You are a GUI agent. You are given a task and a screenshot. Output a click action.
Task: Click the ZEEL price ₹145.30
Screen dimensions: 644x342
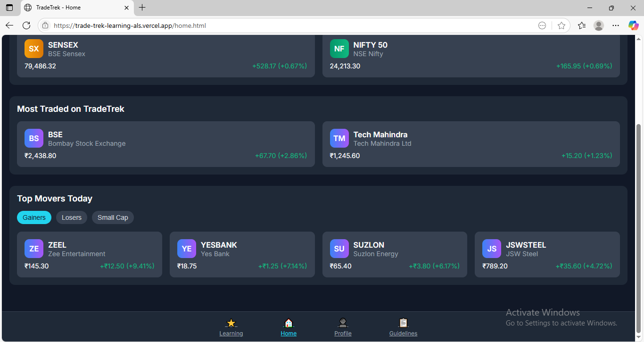36,266
